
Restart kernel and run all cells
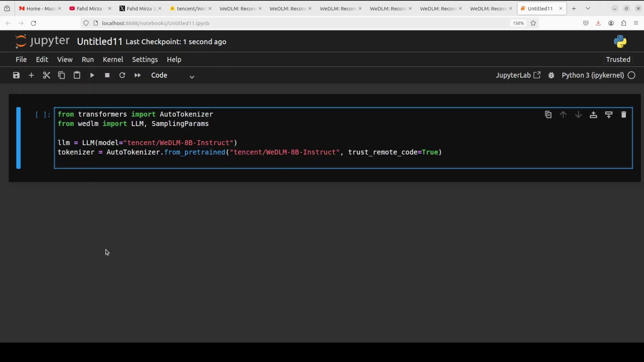click(x=138, y=75)
